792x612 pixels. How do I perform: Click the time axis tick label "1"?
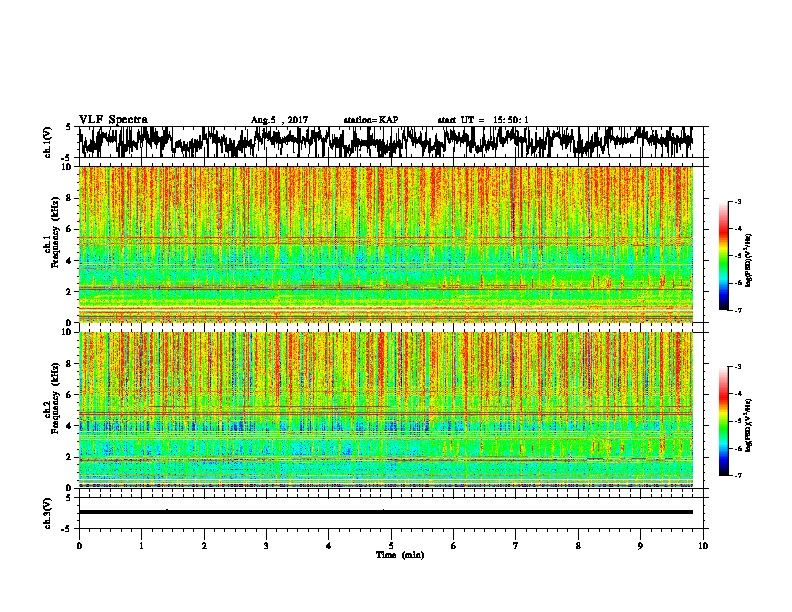point(141,546)
